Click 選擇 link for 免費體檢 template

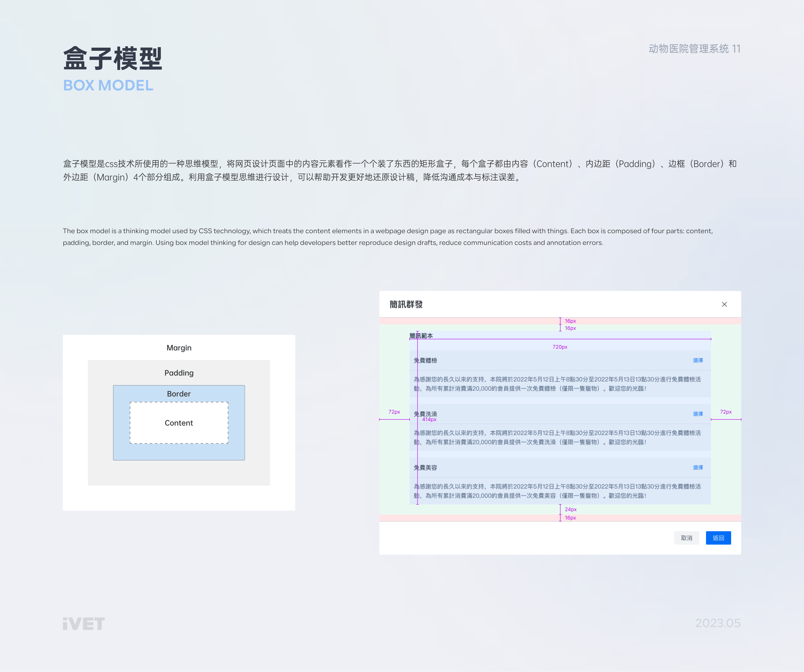698,360
